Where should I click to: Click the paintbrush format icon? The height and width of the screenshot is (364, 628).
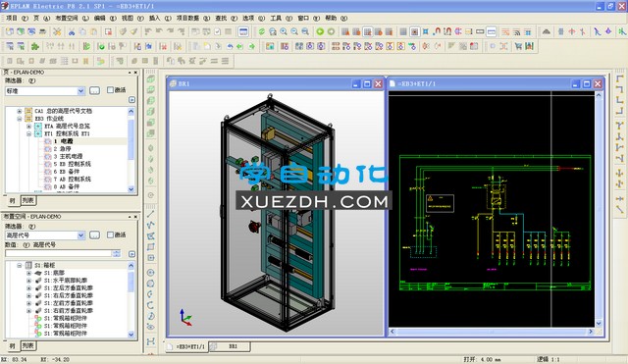[133, 31]
